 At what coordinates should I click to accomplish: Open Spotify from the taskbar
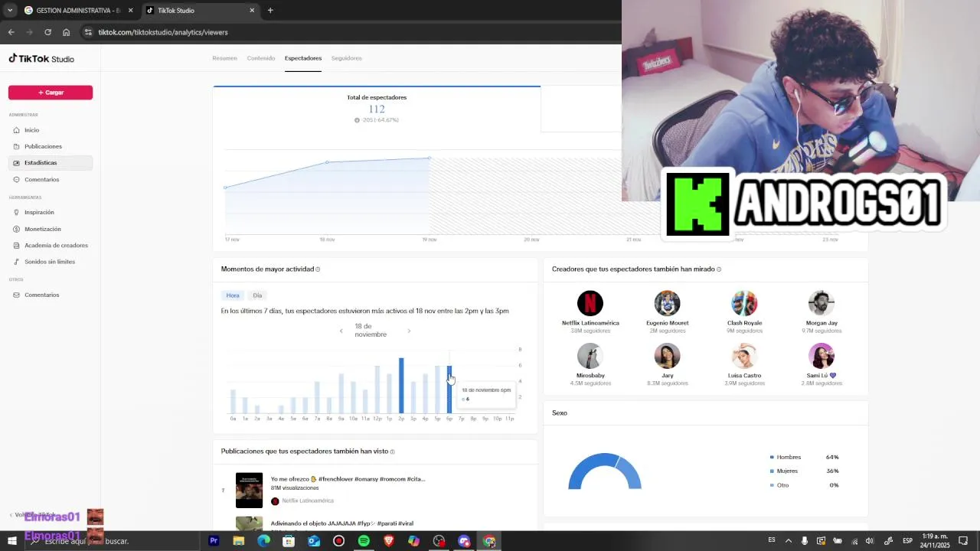point(364,541)
